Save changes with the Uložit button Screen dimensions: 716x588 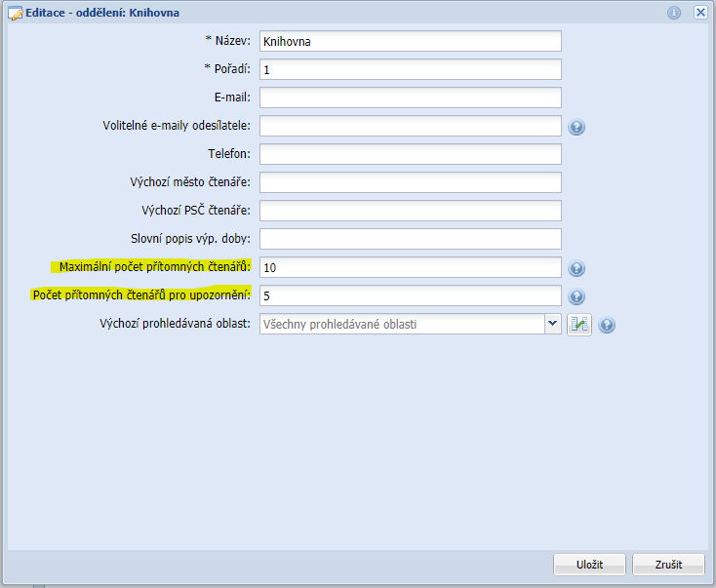[x=589, y=565]
